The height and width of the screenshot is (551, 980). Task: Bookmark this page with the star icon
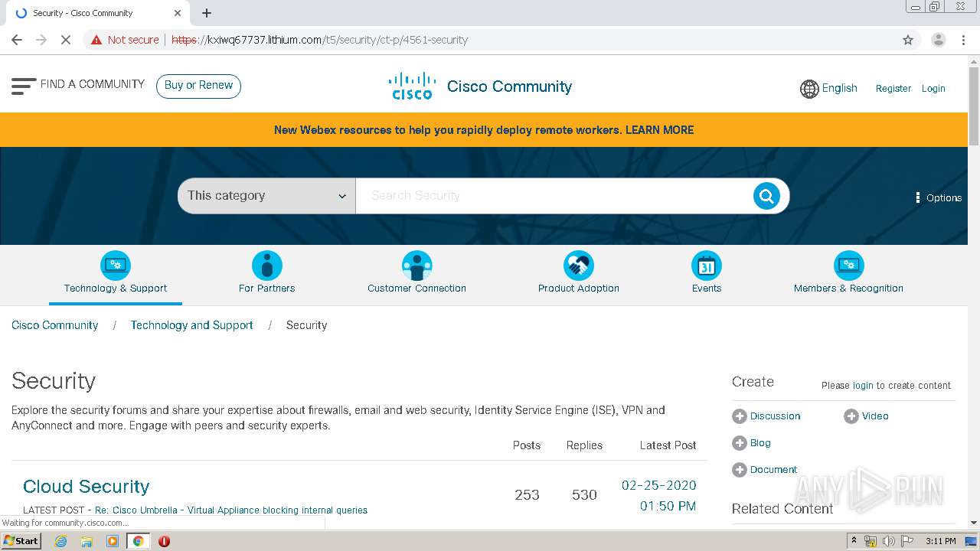[908, 40]
